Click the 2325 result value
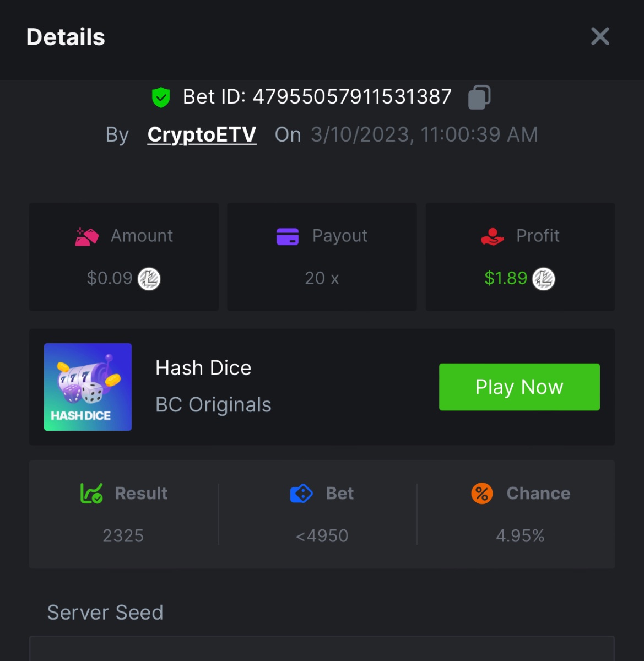Viewport: 644px width, 661px height. pyautogui.click(x=123, y=535)
